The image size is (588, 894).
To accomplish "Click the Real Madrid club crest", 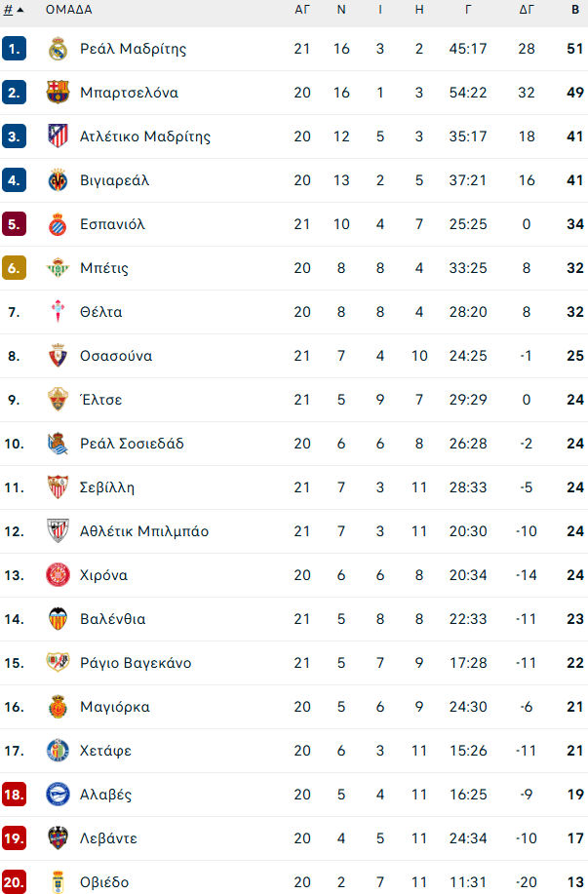I will point(58,49).
